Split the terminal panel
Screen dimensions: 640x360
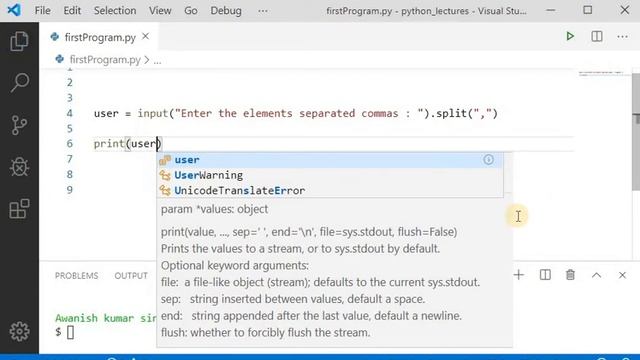pos(545,275)
